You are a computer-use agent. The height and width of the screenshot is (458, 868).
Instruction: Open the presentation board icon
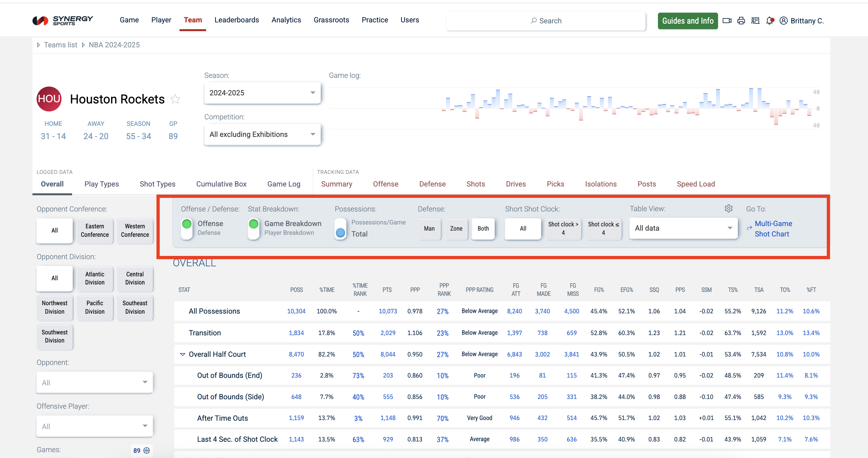point(755,21)
